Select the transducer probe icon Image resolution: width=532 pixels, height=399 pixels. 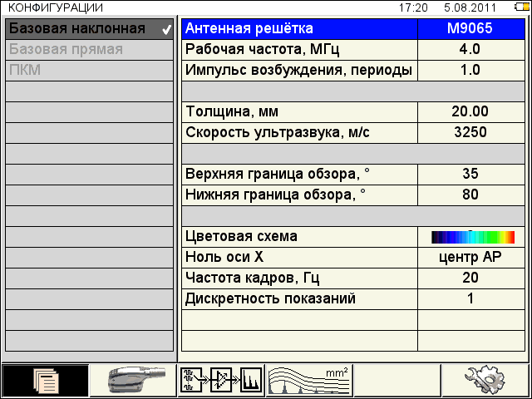pyautogui.click(x=133, y=381)
